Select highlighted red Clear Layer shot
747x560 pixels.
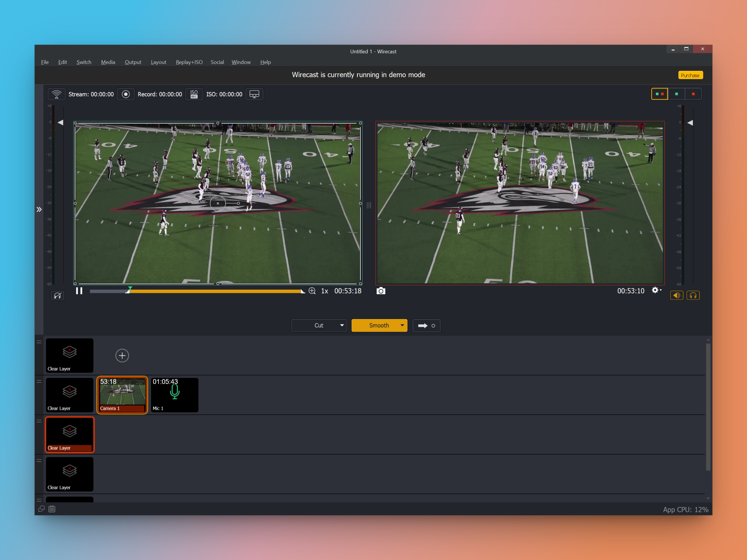click(70, 435)
